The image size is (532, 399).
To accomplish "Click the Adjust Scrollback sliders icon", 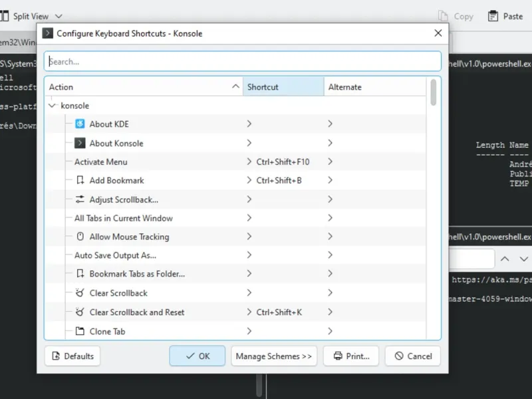I will coord(80,199).
